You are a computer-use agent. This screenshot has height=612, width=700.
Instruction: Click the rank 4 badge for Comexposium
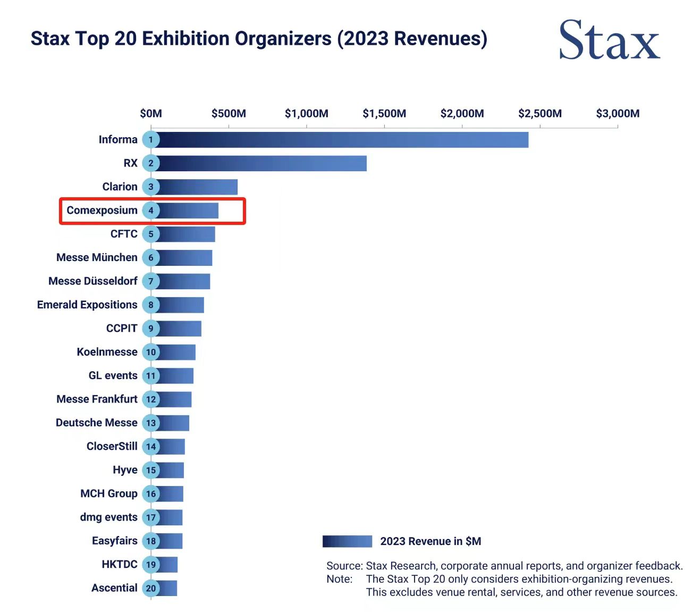point(151,211)
